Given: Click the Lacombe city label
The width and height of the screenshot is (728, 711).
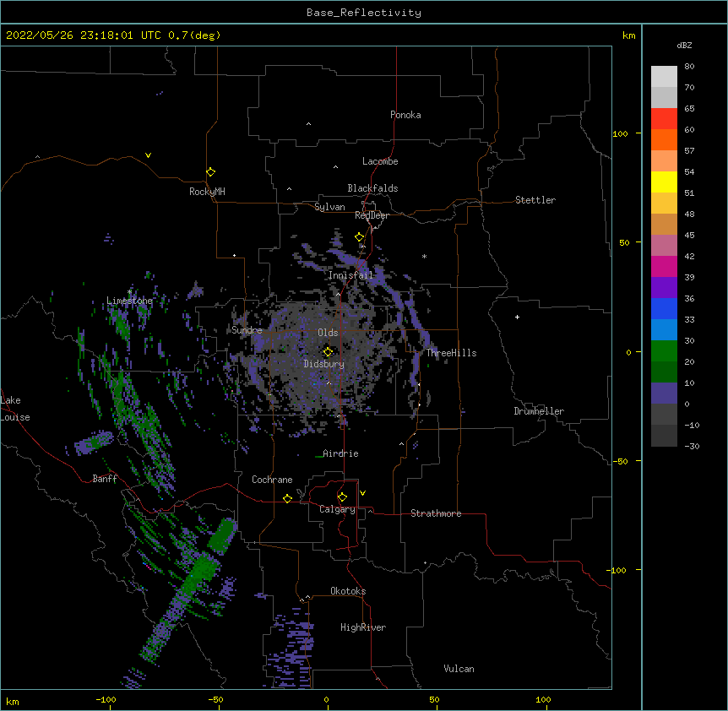Looking at the screenshot, I should pos(380,161).
